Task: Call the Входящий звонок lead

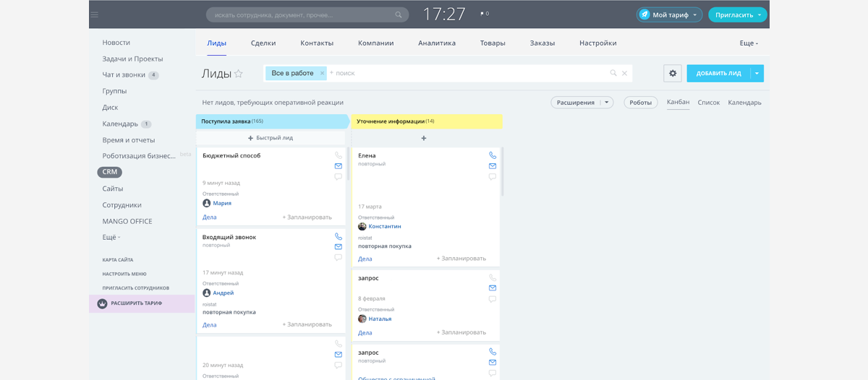Action: pyautogui.click(x=339, y=236)
